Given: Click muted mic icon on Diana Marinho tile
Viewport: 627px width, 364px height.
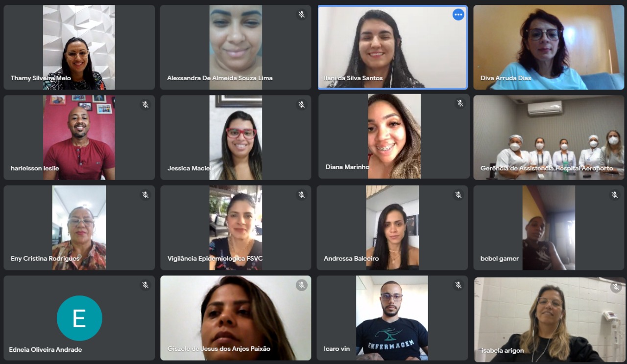Looking at the screenshot, I should (460, 103).
